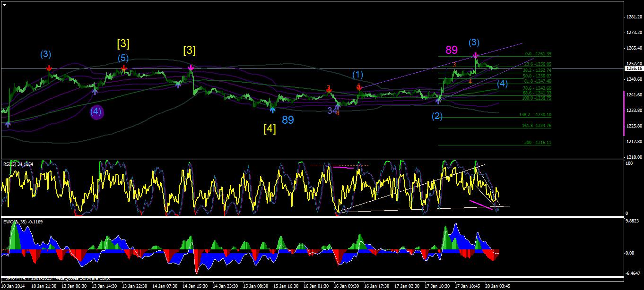Select the magenta down arrow below right blue (3)
This screenshot has height=290, width=644.
pos(475,56)
